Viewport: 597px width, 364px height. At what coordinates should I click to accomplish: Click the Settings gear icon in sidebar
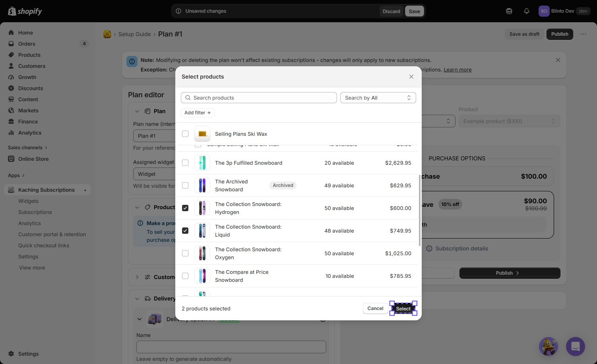(x=11, y=354)
